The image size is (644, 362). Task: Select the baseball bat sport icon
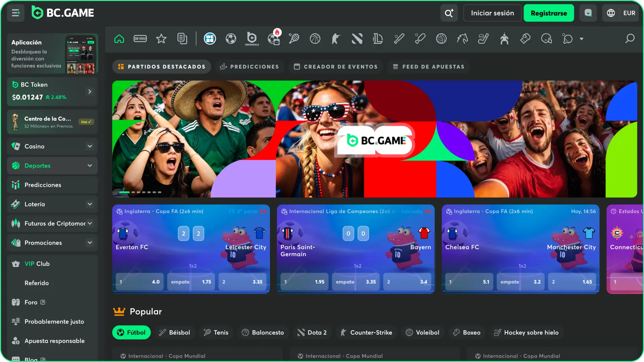tap(399, 39)
